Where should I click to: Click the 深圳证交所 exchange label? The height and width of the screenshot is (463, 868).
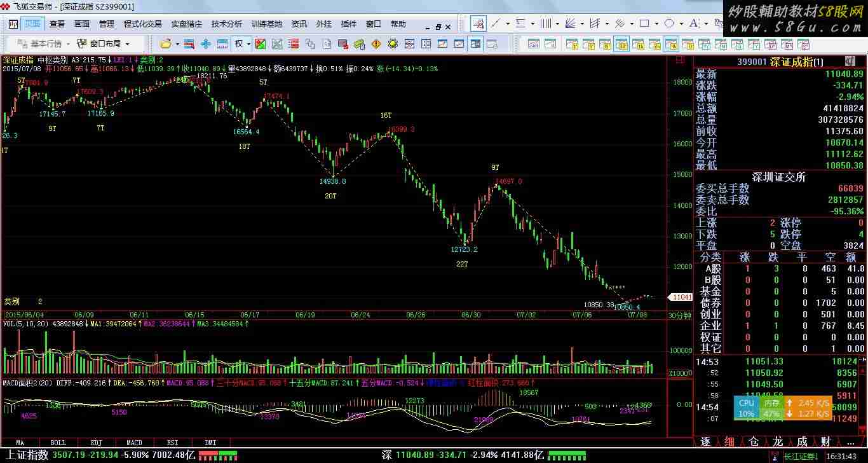tap(779, 177)
